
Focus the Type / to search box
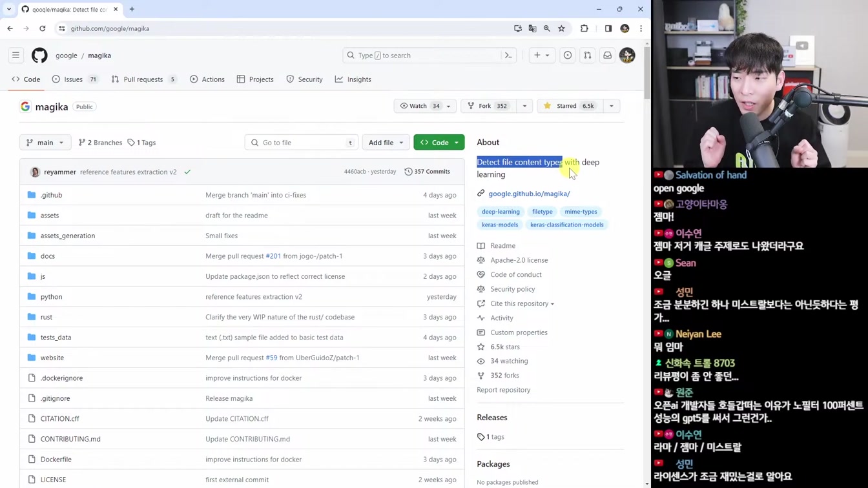(x=431, y=56)
